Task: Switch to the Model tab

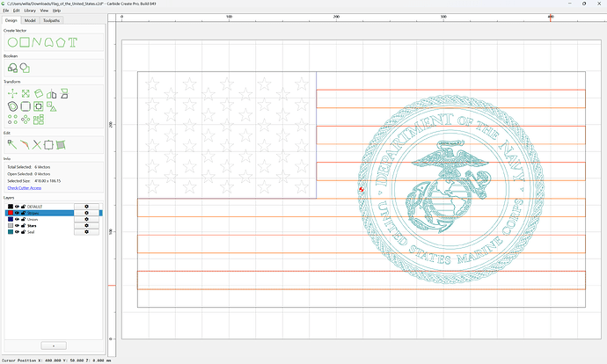Action: pos(30,20)
